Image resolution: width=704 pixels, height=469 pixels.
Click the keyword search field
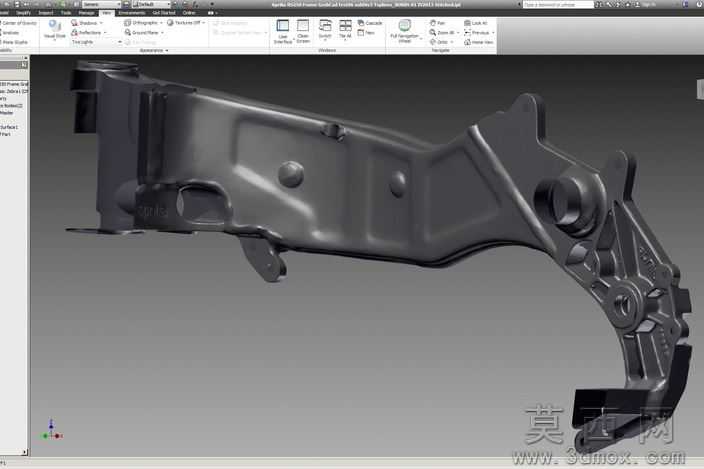click(x=558, y=4)
